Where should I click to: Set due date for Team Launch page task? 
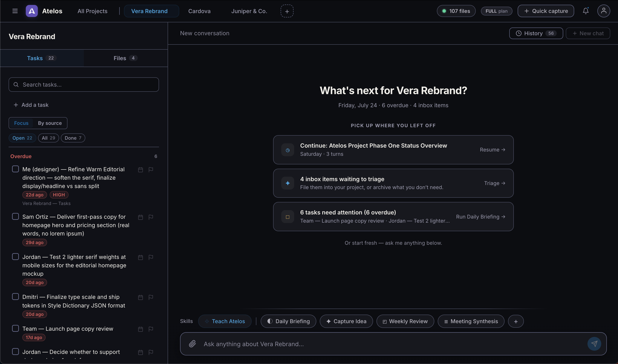coord(141,329)
